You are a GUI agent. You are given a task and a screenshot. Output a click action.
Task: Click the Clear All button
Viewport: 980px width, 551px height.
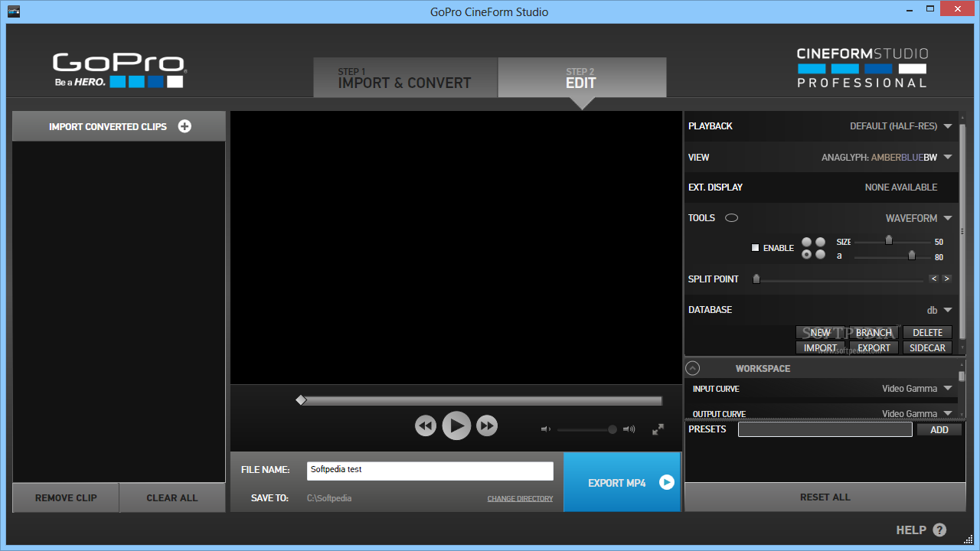172,497
